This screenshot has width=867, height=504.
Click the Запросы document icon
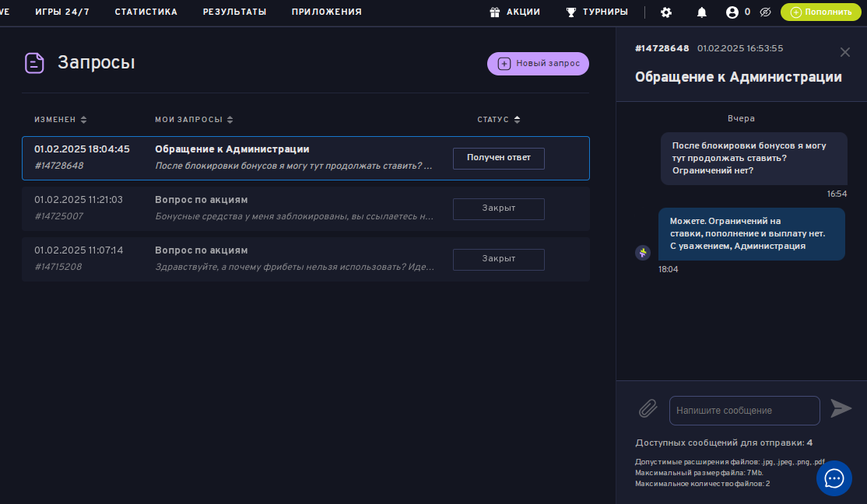[x=34, y=63]
